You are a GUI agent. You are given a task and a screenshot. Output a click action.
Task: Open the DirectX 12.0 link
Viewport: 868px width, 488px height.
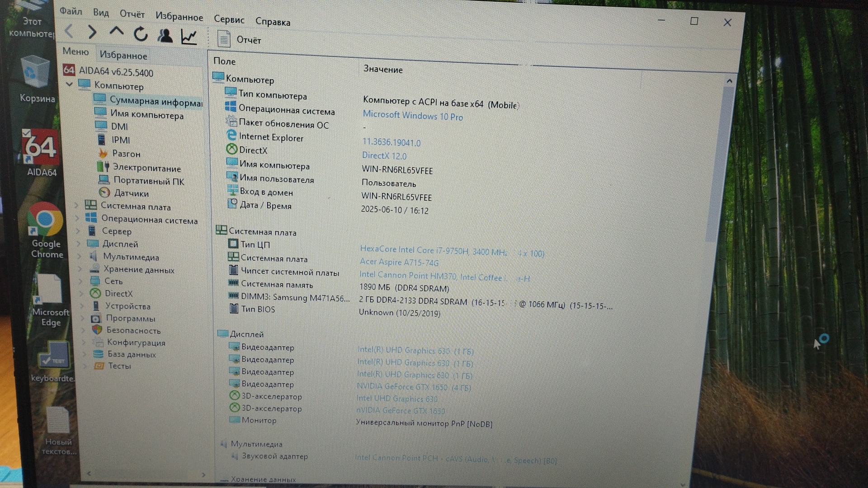[x=384, y=156]
